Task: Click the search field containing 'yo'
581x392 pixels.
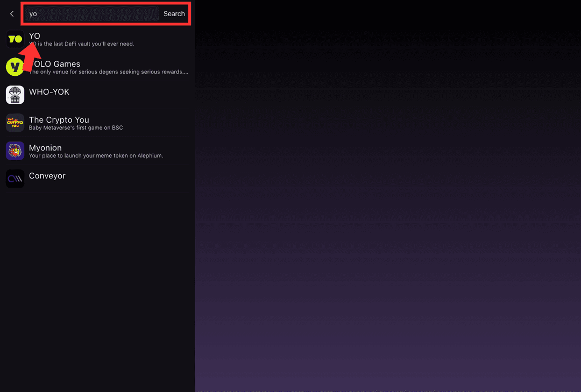Action: (91, 14)
